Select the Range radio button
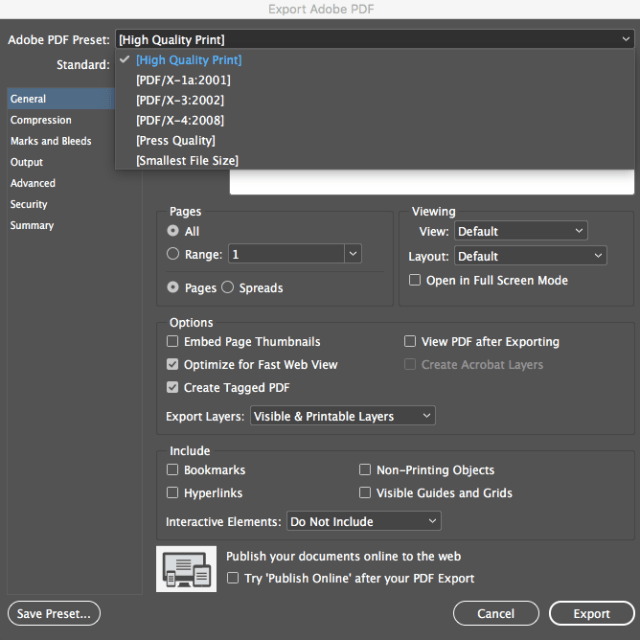 [x=173, y=254]
